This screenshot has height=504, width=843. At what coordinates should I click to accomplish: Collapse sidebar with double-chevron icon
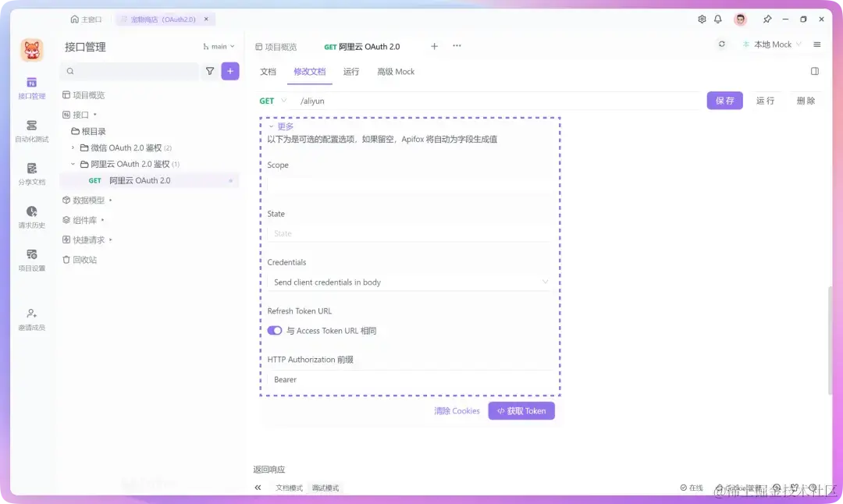pyautogui.click(x=258, y=488)
